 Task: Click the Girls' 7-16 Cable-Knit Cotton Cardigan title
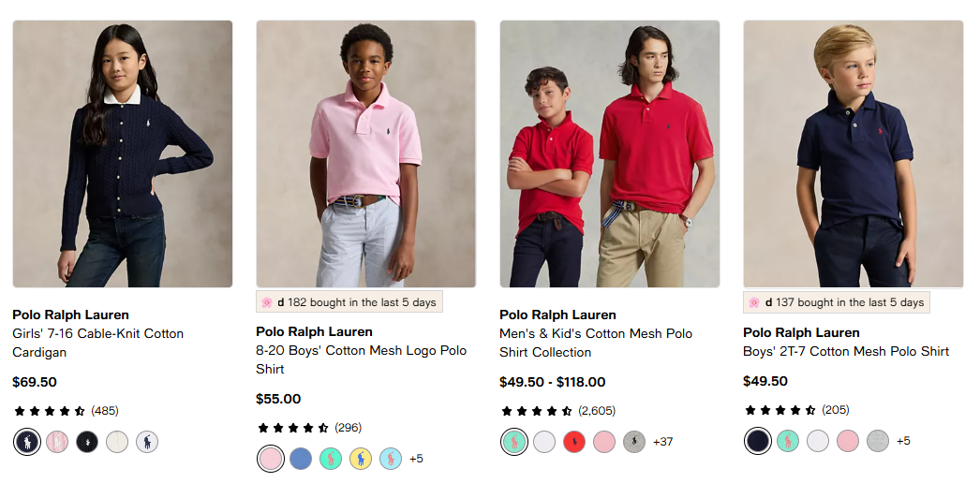coord(97,343)
